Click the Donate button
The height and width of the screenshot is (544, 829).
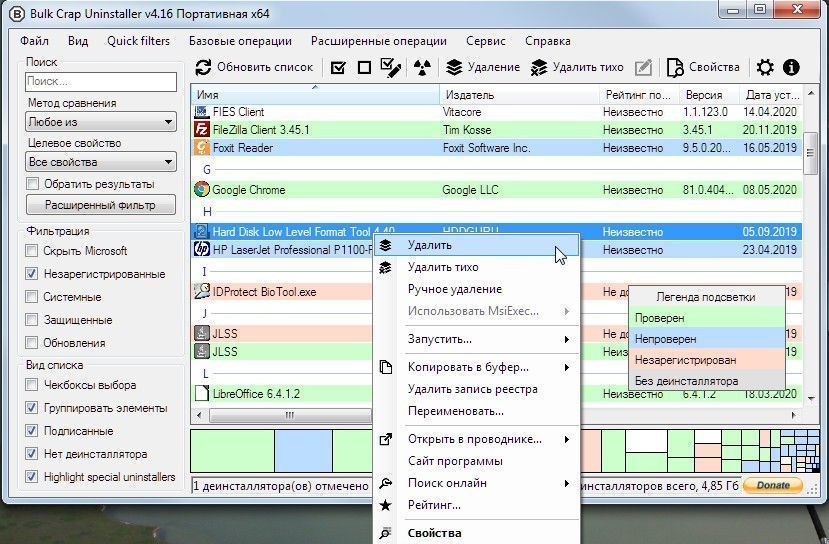coord(772,485)
